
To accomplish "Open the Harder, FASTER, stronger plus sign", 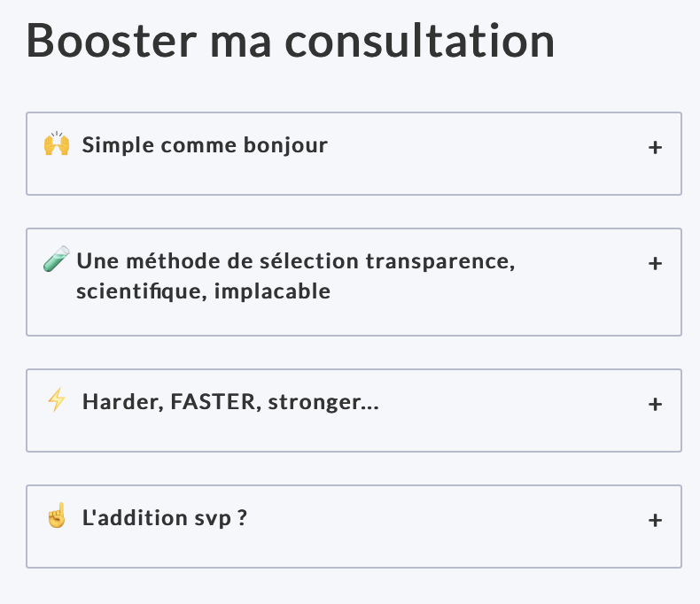I will click(x=655, y=404).
